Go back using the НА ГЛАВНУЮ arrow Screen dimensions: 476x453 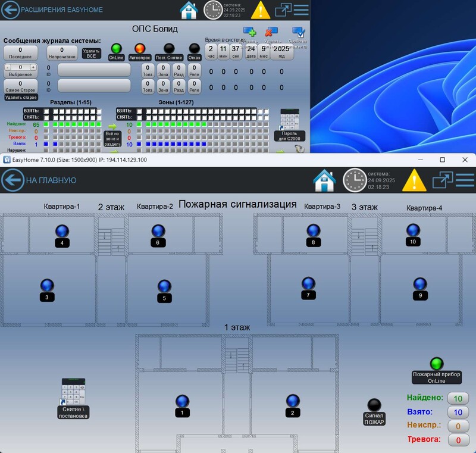click(x=12, y=180)
